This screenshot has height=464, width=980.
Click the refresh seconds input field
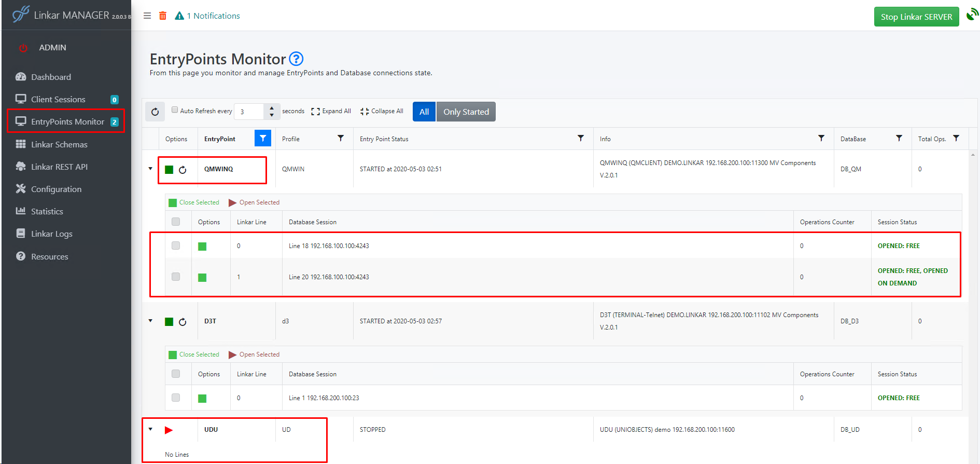250,112
